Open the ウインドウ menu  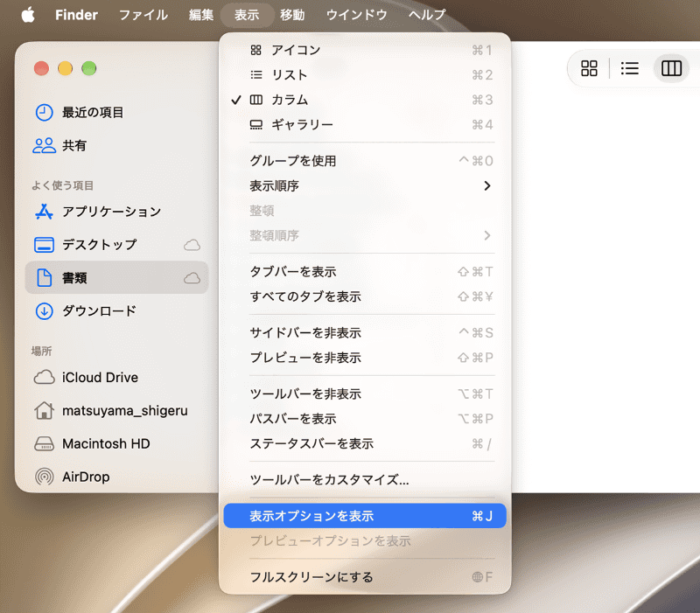click(356, 15)
